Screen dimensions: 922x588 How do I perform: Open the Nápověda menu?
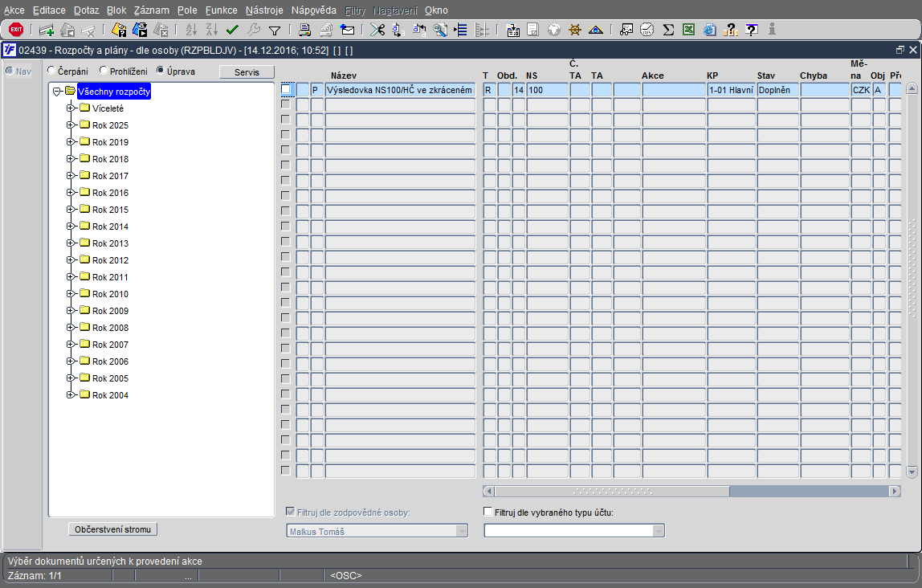click(x=314, y=10)
